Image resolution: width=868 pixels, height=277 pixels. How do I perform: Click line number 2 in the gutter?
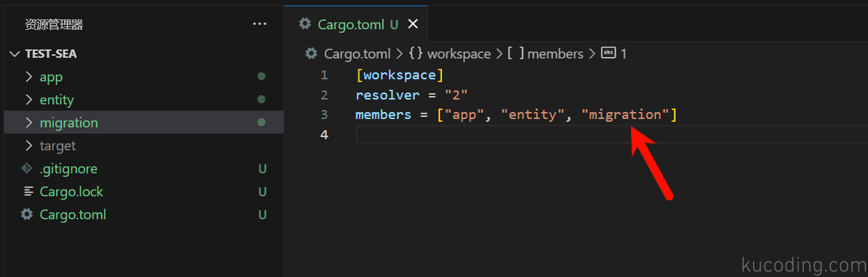(324, 95)
